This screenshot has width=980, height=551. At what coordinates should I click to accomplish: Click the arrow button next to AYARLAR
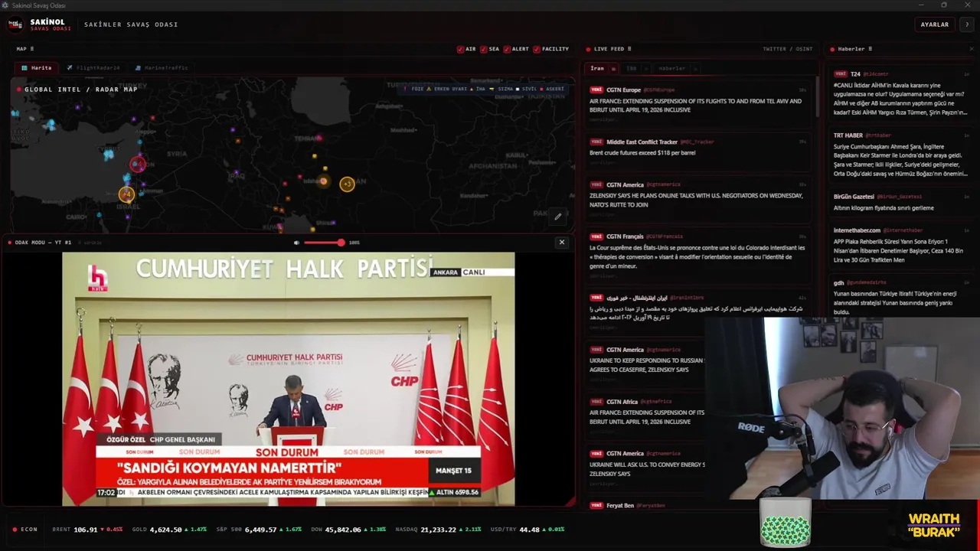point(967,24)
